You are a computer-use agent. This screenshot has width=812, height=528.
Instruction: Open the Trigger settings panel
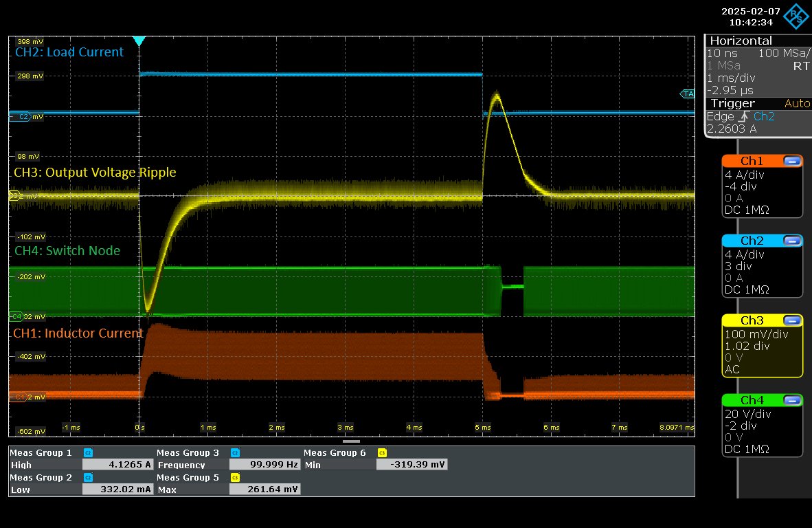(733, 103)
